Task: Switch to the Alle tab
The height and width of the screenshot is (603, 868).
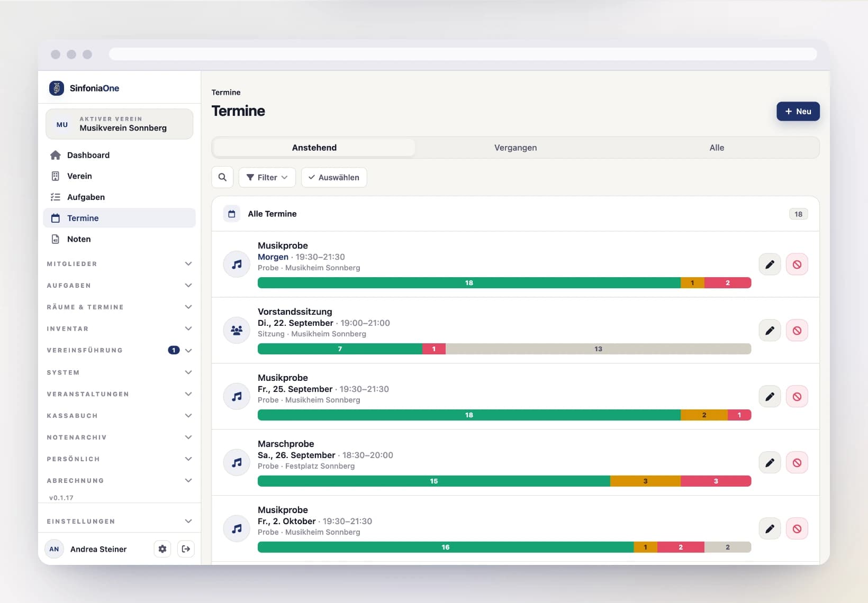Action: 717,148
